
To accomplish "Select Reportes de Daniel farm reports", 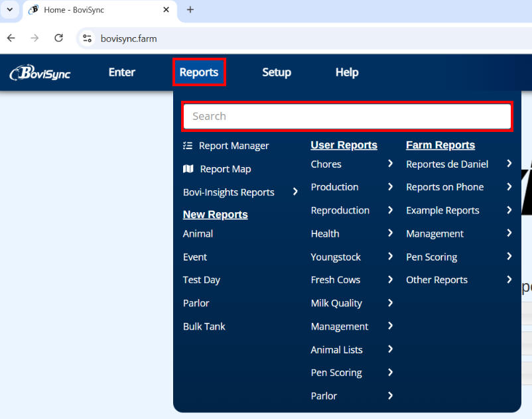I will [x=447, y=164].
